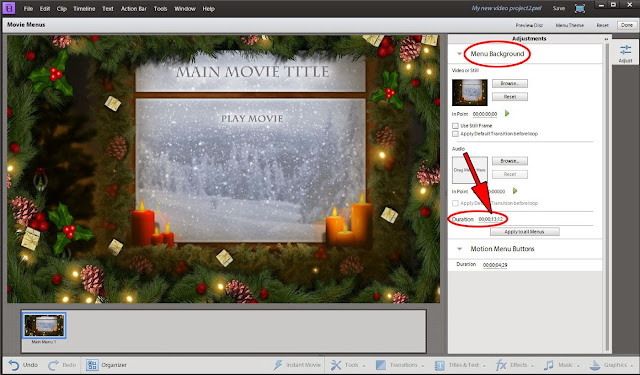Open the Tools wrench-and-scissors icon in the action bar

coord(336,365)
